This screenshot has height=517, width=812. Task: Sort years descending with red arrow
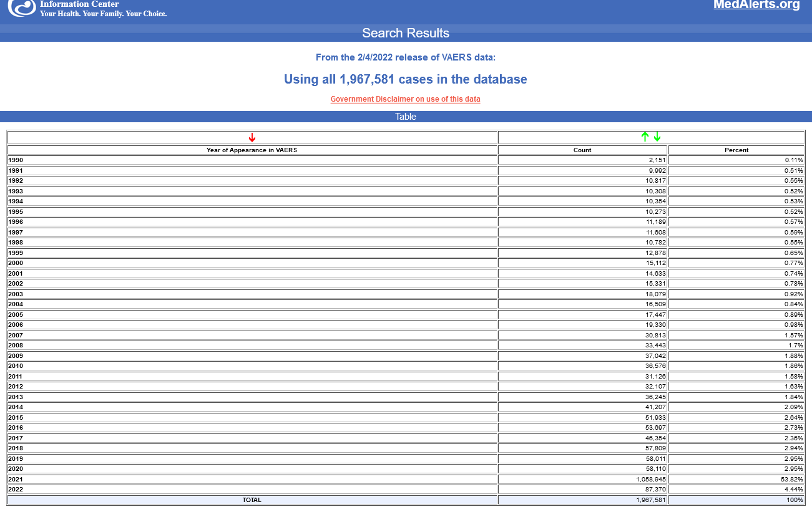[252, 138]
